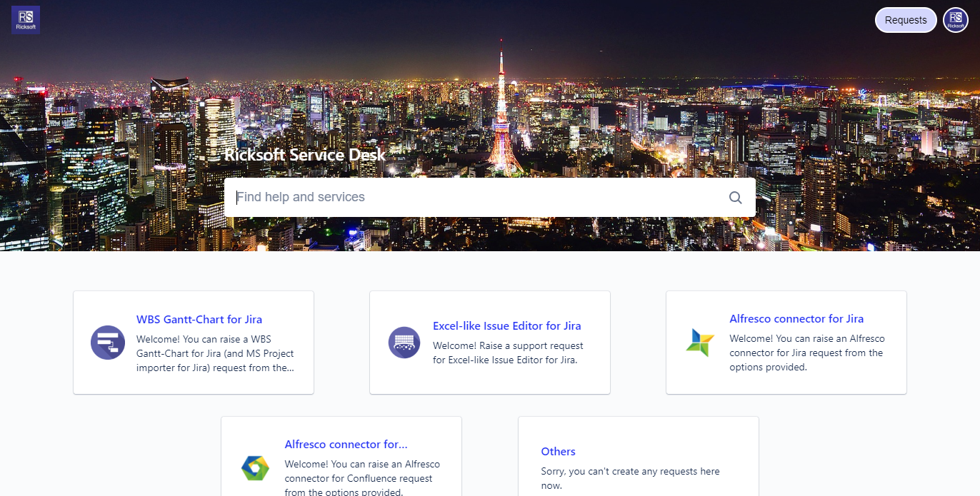Open Excel-like Issue Editor for Jira link
This screenshot has height=496, width=980.
[507, 326]
